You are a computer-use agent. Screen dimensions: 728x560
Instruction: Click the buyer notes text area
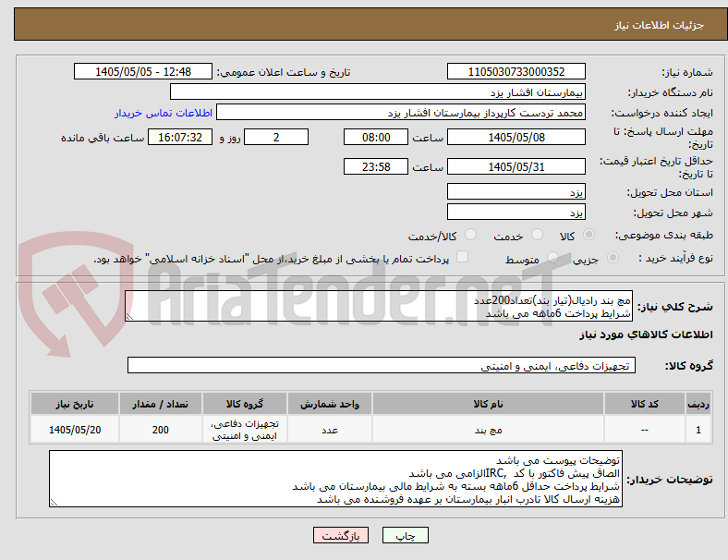(x=335, y=479)
